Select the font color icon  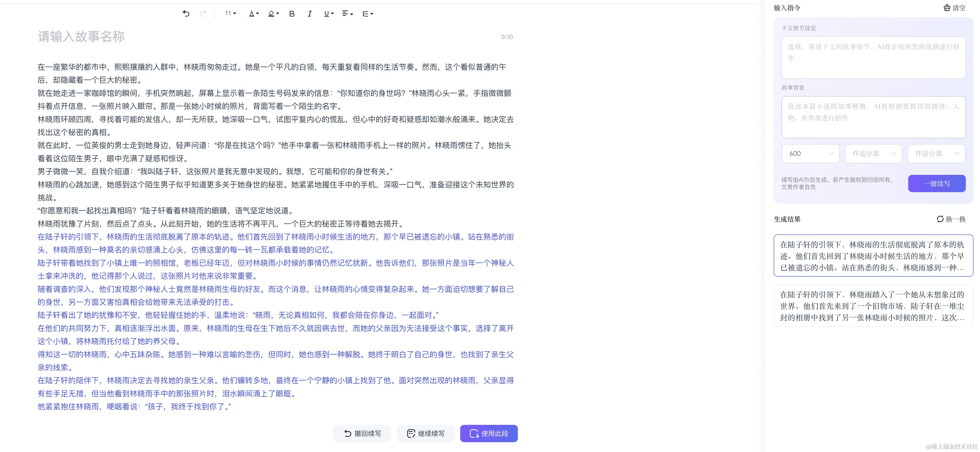tap(252, 14)
